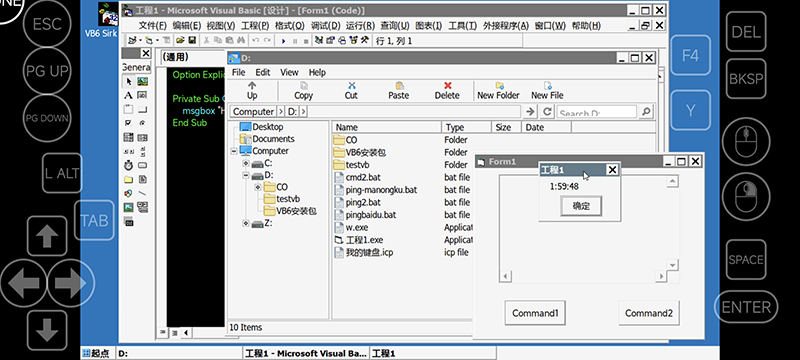Select the Data control in toolbox
This screenshot has height=360, width=800.
pos(142,207)
